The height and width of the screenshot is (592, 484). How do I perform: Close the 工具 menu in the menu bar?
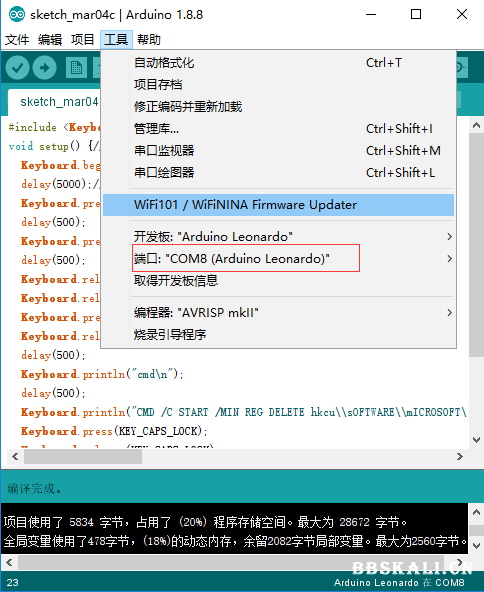click(x=116, y=39)
